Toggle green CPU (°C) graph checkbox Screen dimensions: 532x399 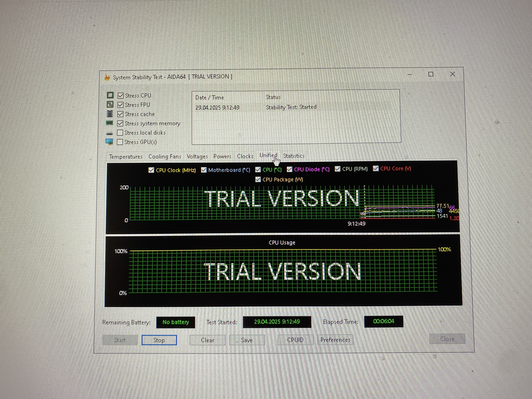(x=258, y=170)
